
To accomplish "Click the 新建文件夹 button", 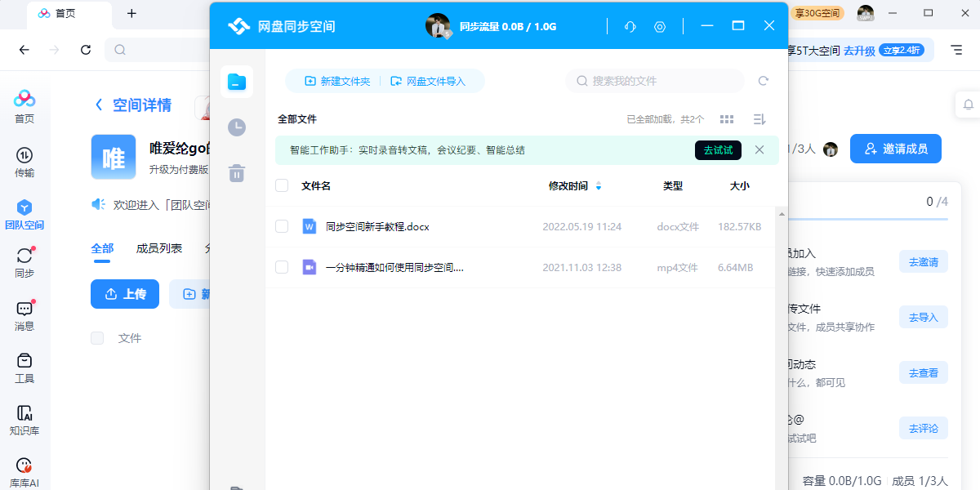I will tap(337, 81).
